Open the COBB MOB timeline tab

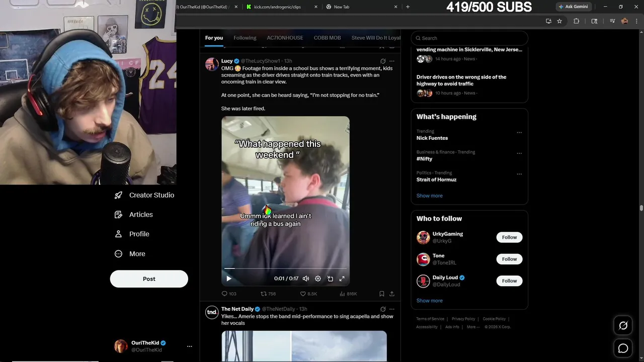(327, 38)
